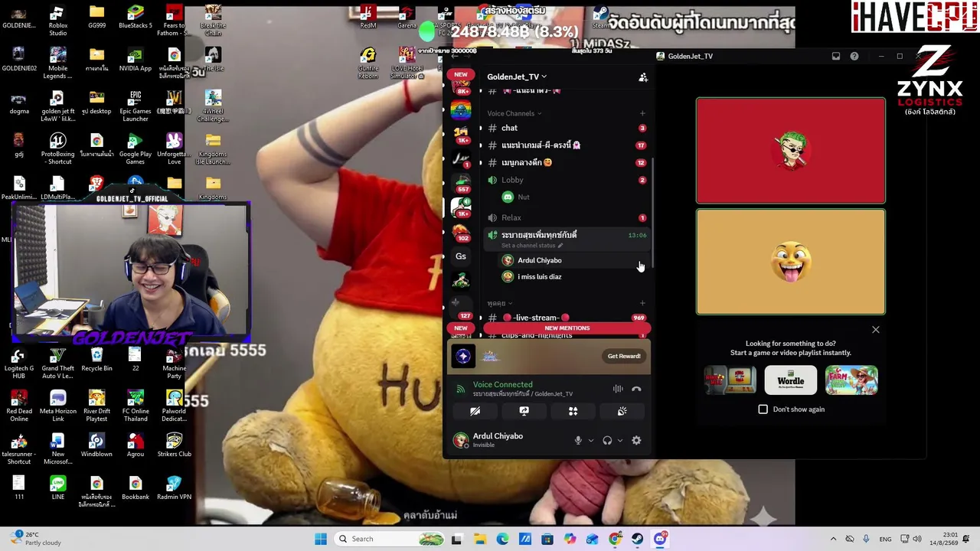
Task: Select the LINE desktop icon
Action: [57, 487]
